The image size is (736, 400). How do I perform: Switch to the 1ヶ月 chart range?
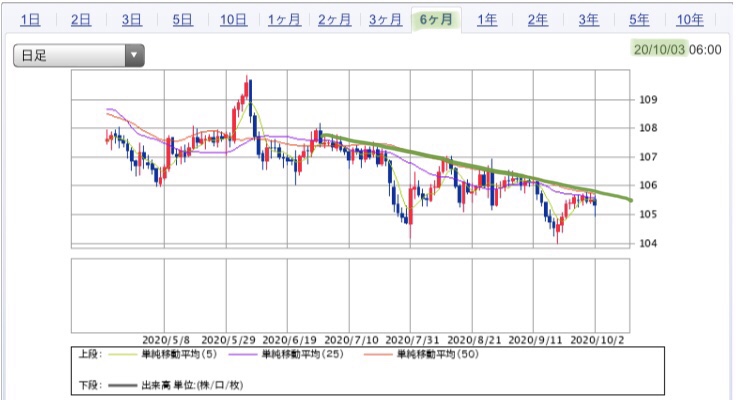point(284,20)
